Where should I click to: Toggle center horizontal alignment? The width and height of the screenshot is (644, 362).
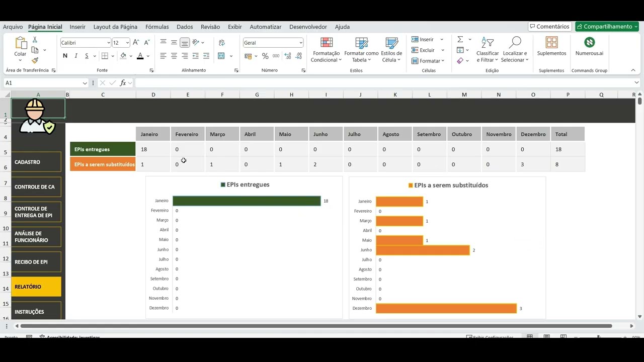point(174,56)
